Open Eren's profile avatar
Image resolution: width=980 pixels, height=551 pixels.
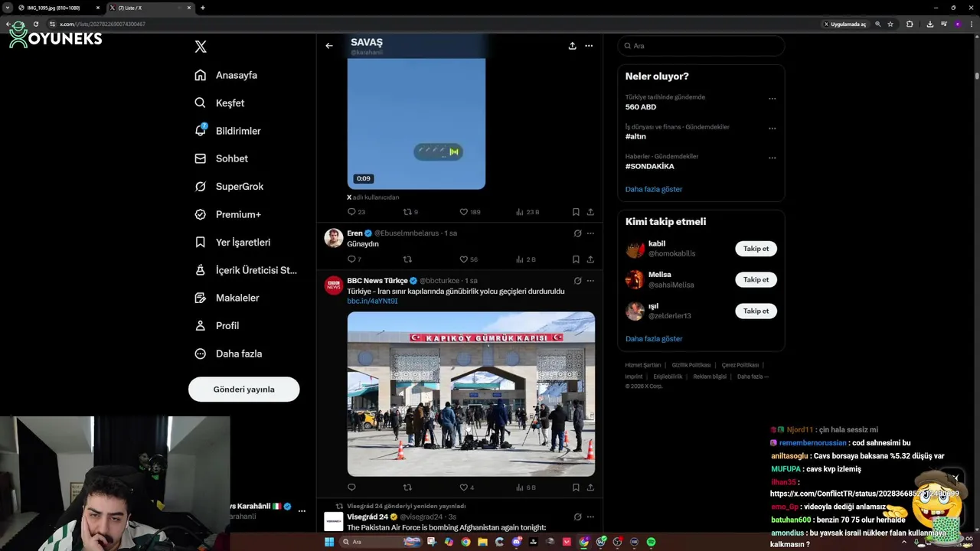[x=334, y=238]
